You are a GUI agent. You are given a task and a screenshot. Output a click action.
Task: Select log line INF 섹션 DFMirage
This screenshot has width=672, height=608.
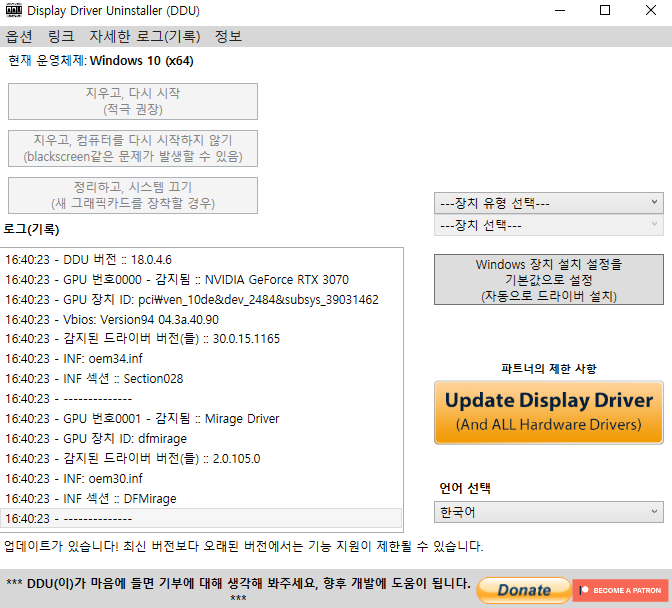pyautogui.click(x=201, y=499)
